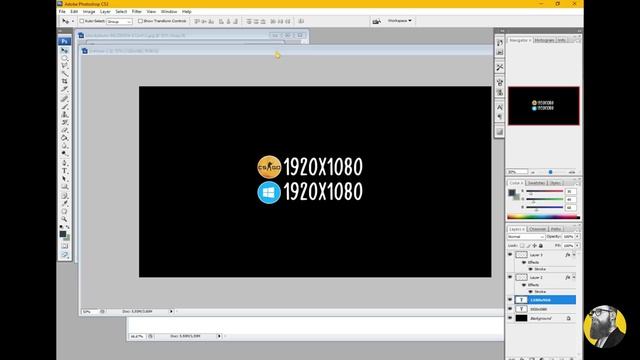Select the Eraser tool

(64, 130)
